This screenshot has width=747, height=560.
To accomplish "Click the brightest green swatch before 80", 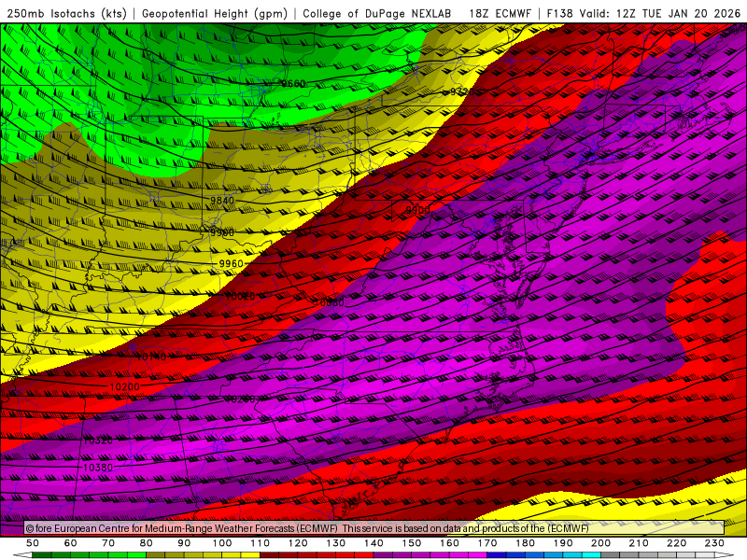I will point(136,555).
